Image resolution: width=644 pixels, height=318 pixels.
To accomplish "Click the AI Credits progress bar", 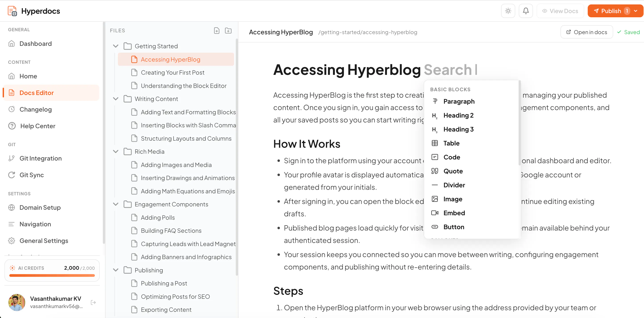I will [x=52, y=275].
